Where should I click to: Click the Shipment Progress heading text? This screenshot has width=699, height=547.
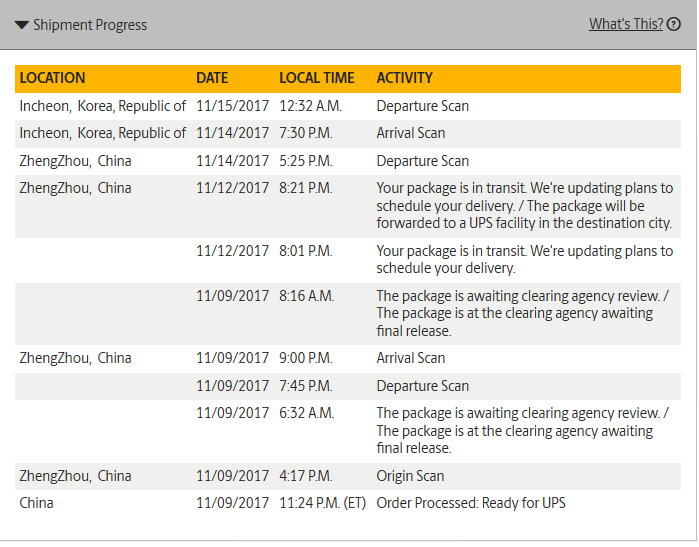[x=90, y=25]
